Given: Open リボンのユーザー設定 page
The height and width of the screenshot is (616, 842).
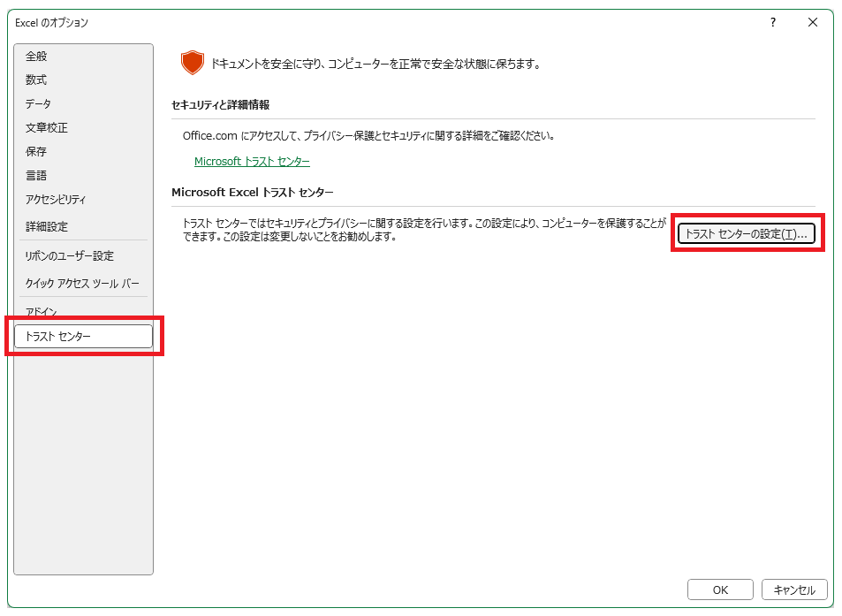Looking at the screenshot, I should point(70,255).
